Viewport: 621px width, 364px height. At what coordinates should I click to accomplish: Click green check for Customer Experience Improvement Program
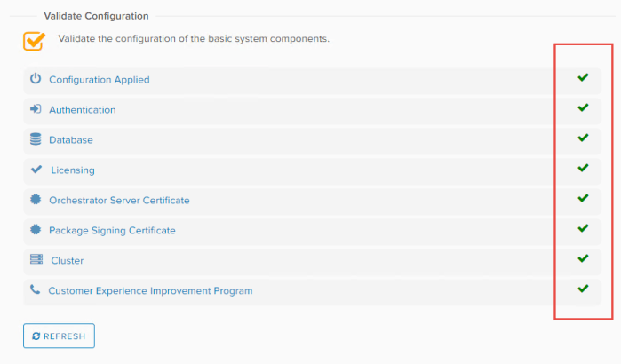(583, 289)
